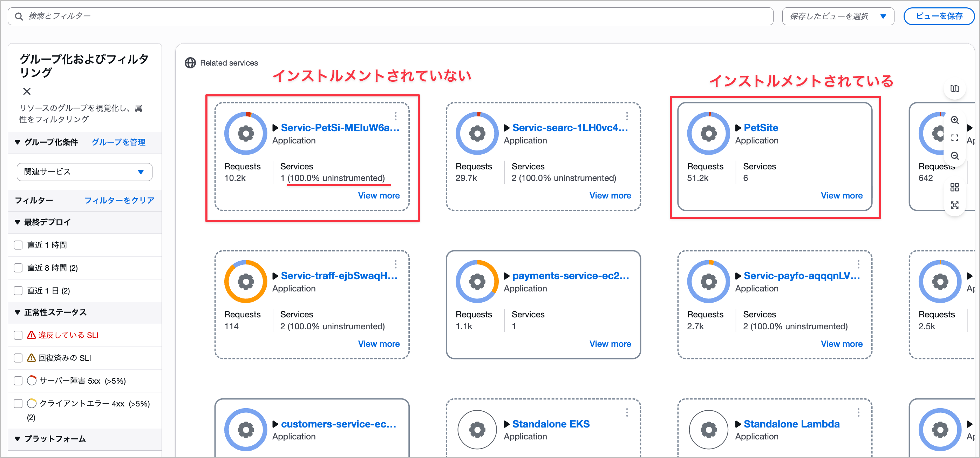This screenshot has height=458, width=980.
Task: Click View more on the PetSite card
Action: point(842,195)
